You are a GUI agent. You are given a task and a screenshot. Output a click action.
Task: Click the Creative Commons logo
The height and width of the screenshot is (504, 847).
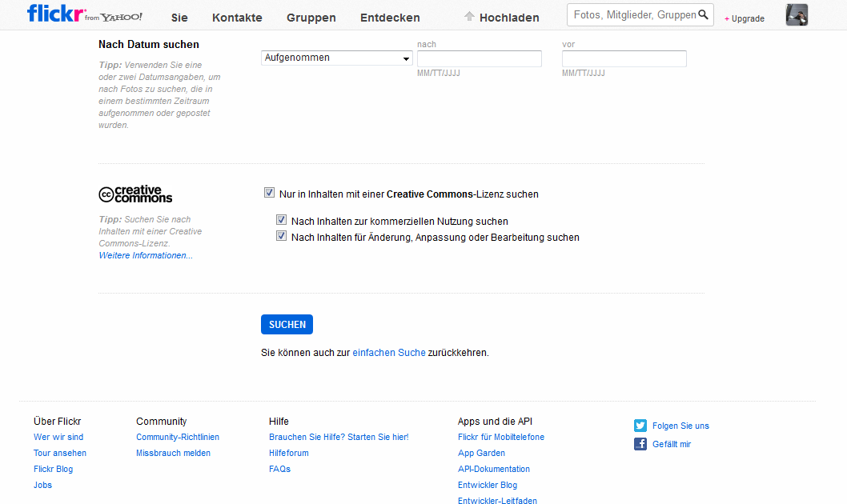135,194
